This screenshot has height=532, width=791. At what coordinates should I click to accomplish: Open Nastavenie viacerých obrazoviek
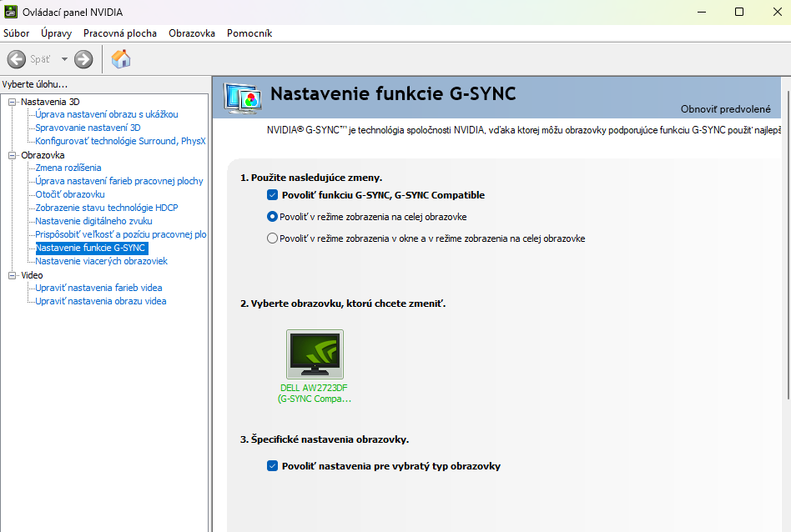tap(102, 261)
